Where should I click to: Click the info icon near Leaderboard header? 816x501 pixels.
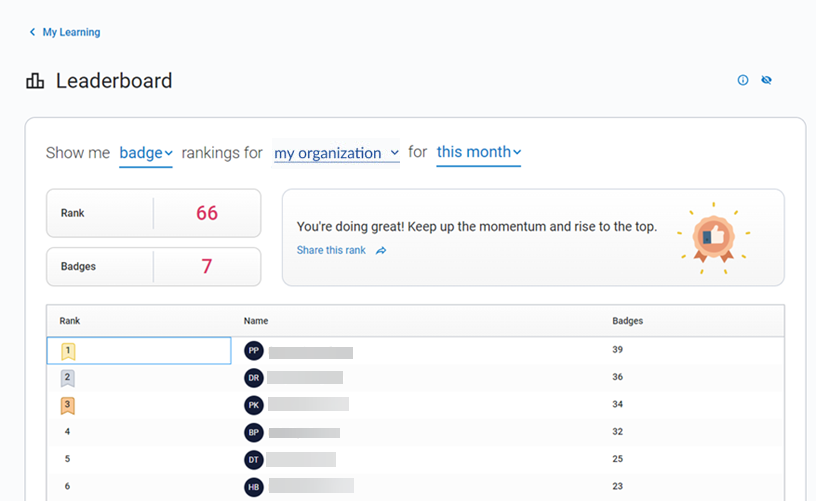click(x=743, y=81)
